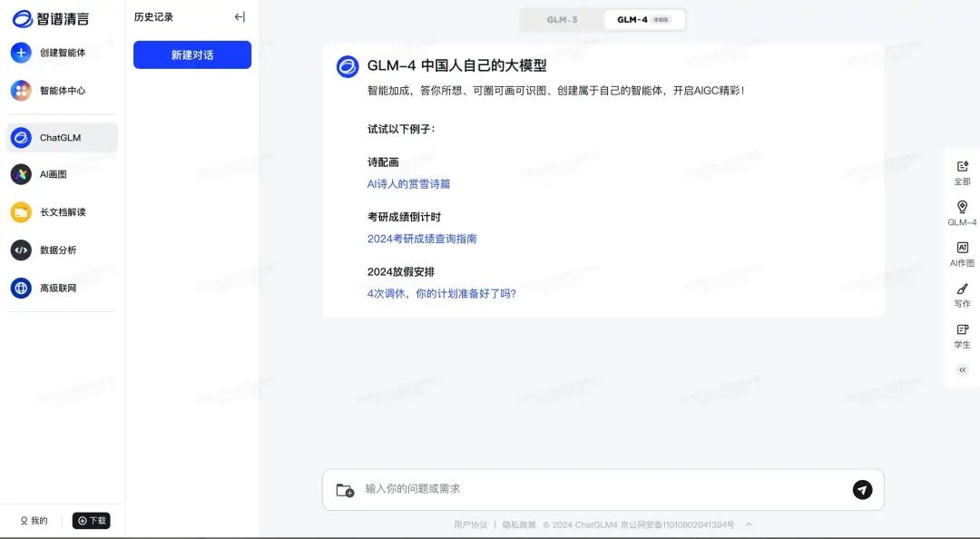The height and width of the screenshot is (539, 980).
Task: Open 我的 profile at bottom left
Action: click(34, 520)
